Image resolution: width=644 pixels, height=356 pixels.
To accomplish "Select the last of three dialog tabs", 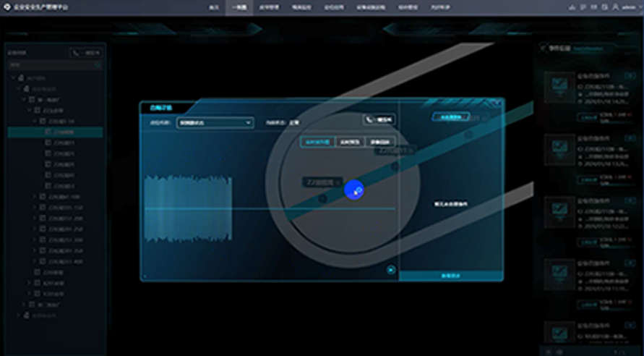I will point(380,142).
